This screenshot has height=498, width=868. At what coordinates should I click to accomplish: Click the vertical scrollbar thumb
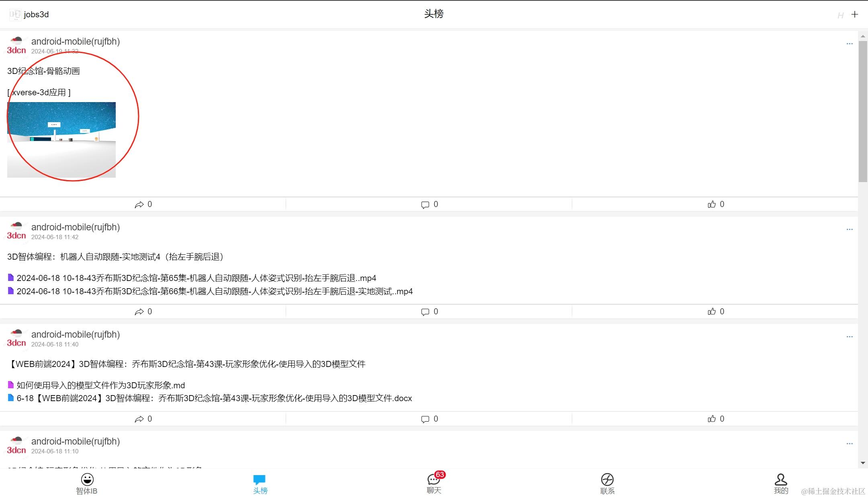863,111
